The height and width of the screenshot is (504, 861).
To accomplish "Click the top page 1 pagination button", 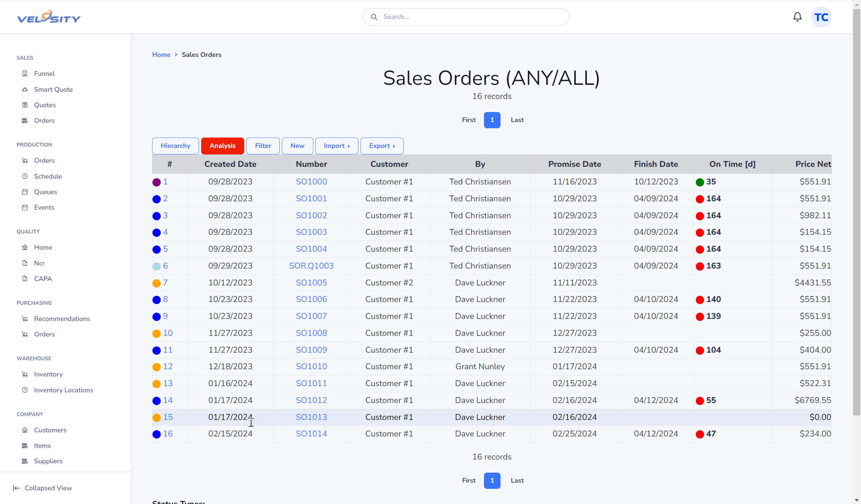I will [492, 120].
